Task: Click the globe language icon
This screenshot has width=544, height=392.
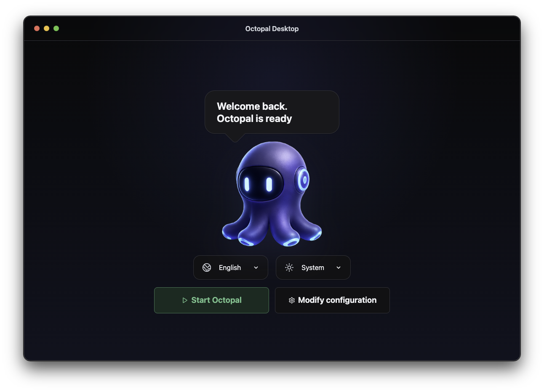Action: click(x=207, y=268)
